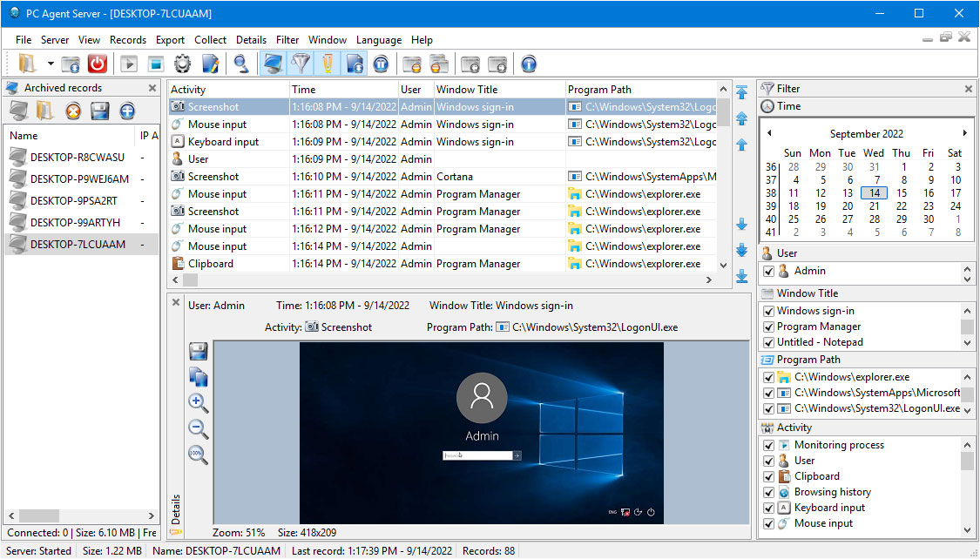The width and height of the screenshot is (980, 559).
Task: Select September 21 in the calendar
Action: click(x=874, y=206)
